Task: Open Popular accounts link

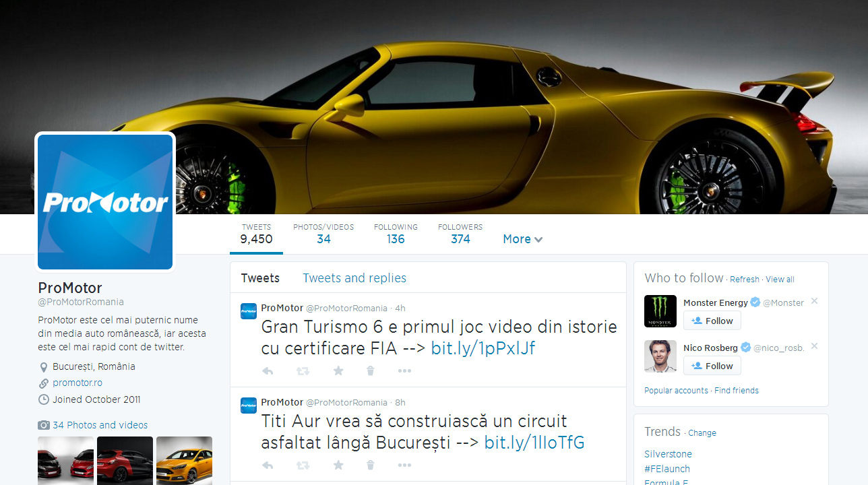Action: pos(676,391)
